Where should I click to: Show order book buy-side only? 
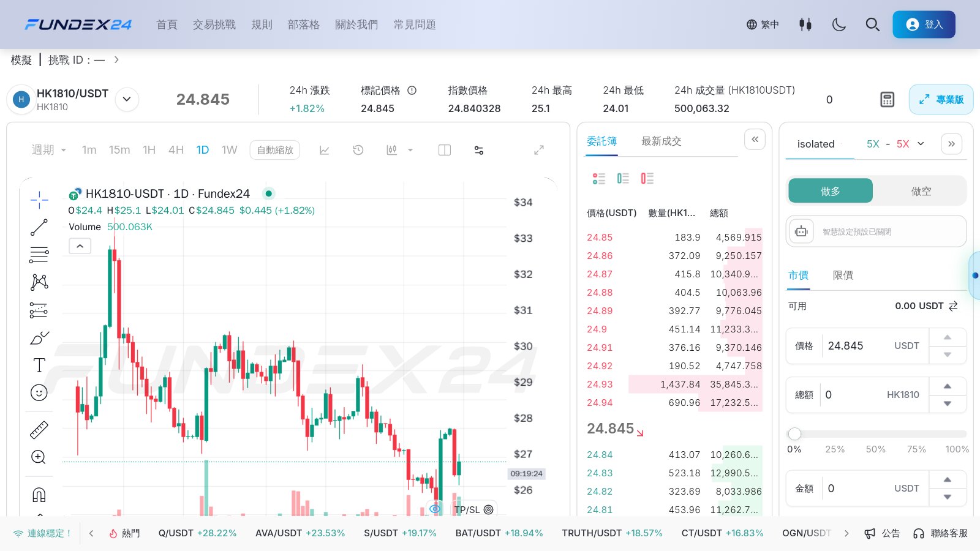623,178
